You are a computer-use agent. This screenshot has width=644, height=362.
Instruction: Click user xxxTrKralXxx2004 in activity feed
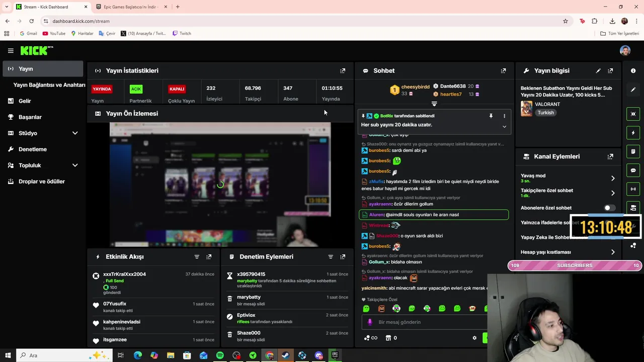coord(124,275)
